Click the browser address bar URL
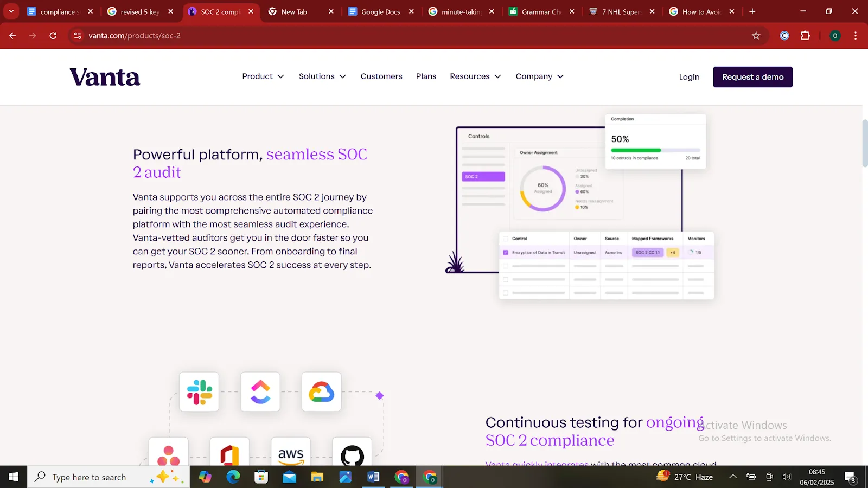This screenshot has height=488, width=868. [135, 36]
